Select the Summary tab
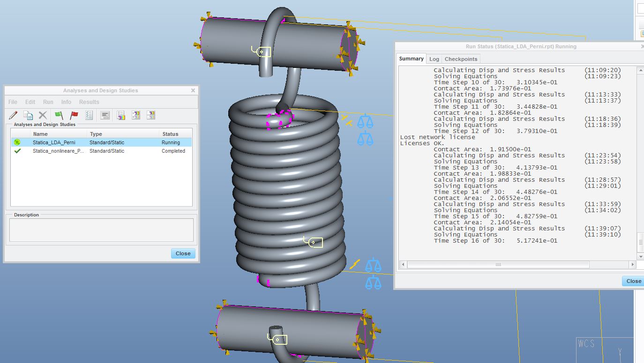This screenshot has height=363, width=644. (x=411, y=59)
